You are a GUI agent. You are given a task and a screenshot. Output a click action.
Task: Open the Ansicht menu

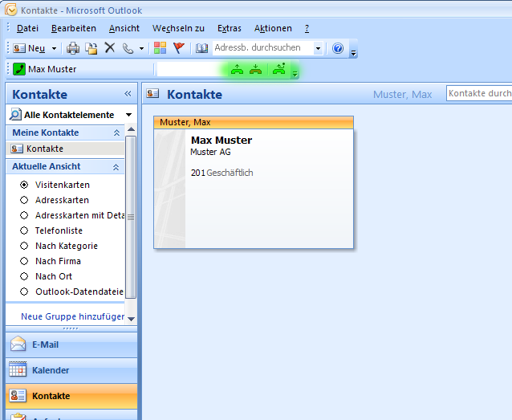[124, 28]
